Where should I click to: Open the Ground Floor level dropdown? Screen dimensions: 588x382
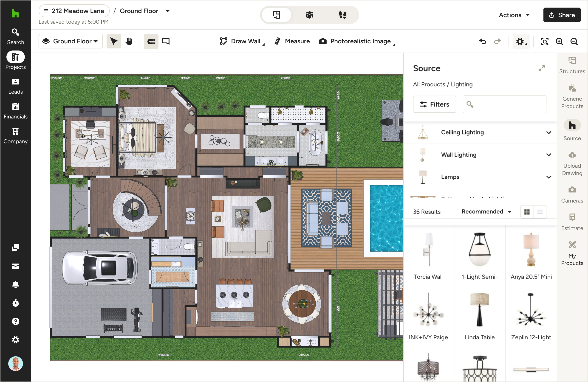71,41
